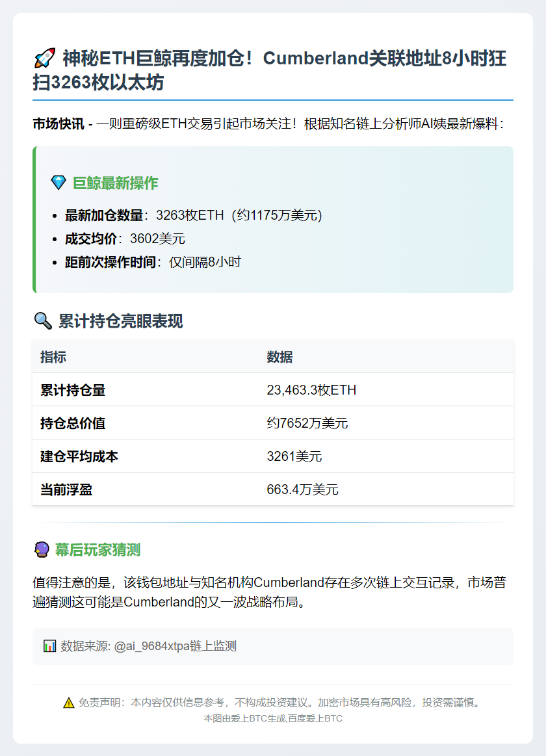Viewport: 546px width, 756px height.
Task: Click the value 23,463.3枚ETH
Action: click(x=311, y=390)
